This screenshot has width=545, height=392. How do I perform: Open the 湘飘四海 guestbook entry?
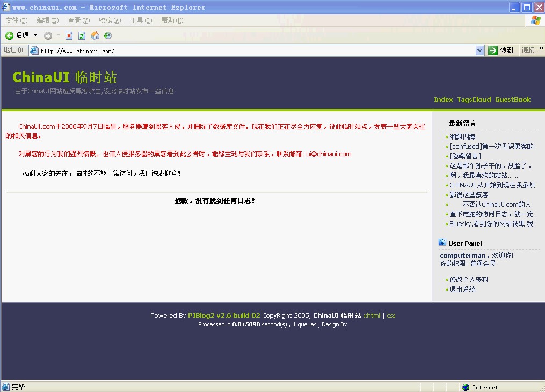point(462,136)
